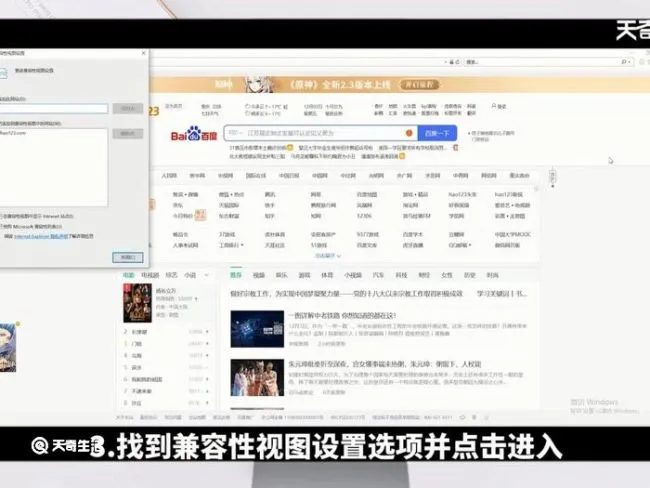Open the headline starting with 朱元璋
The height and width of the screenshot is (488, 650).
click(x=385, y=364)
